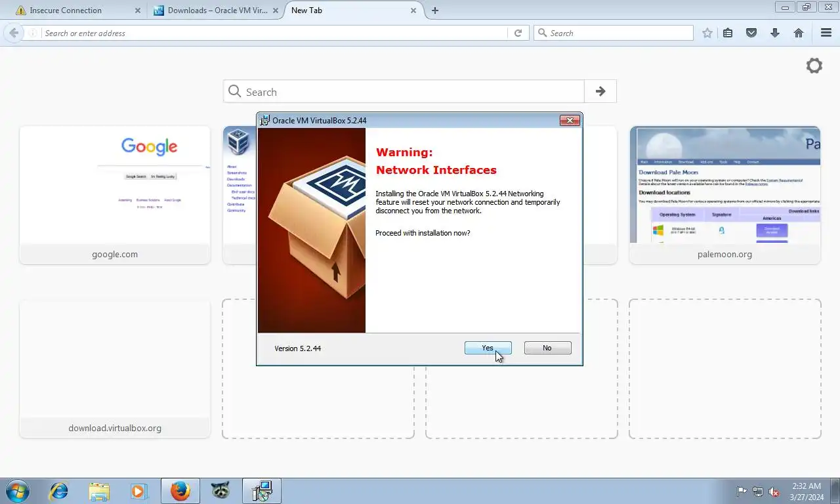Open the clock showing 2:32 AM
840x504 pixels.
807,492
